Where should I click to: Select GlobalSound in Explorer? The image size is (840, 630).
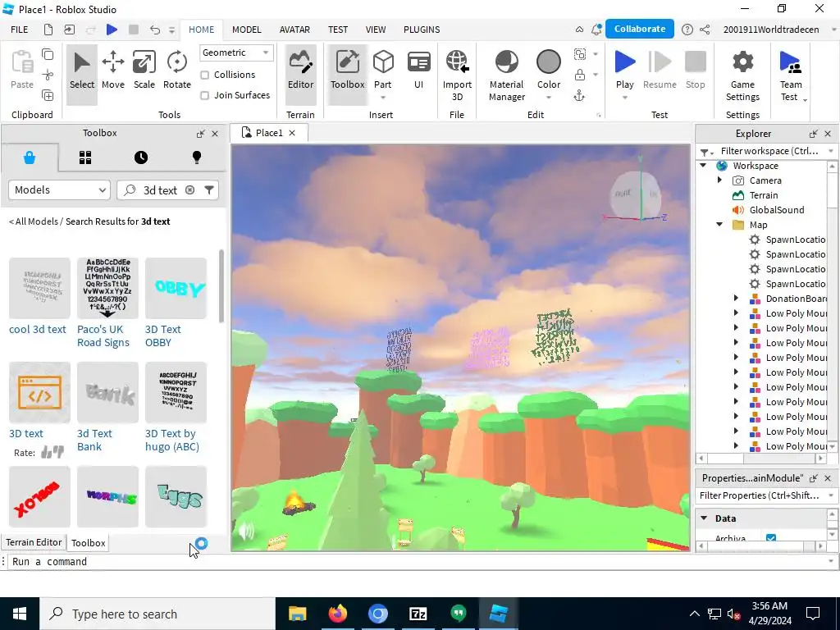(x=776, y=210)
